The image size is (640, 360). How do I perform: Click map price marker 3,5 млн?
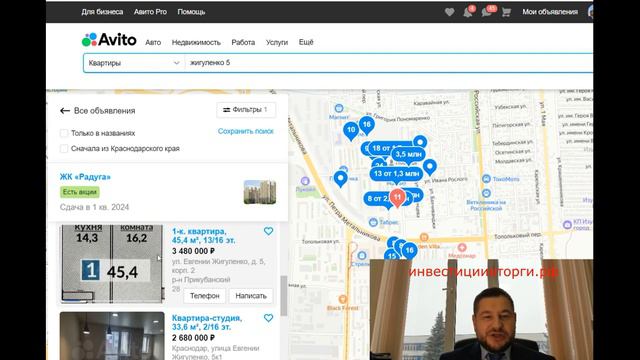point(408,154)
